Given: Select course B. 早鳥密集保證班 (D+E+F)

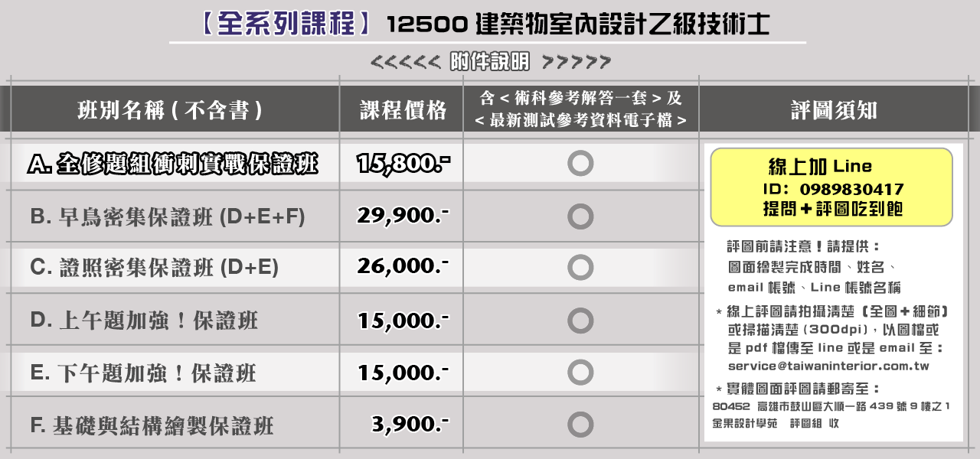Looking at the screenshot, I should 168,217.
